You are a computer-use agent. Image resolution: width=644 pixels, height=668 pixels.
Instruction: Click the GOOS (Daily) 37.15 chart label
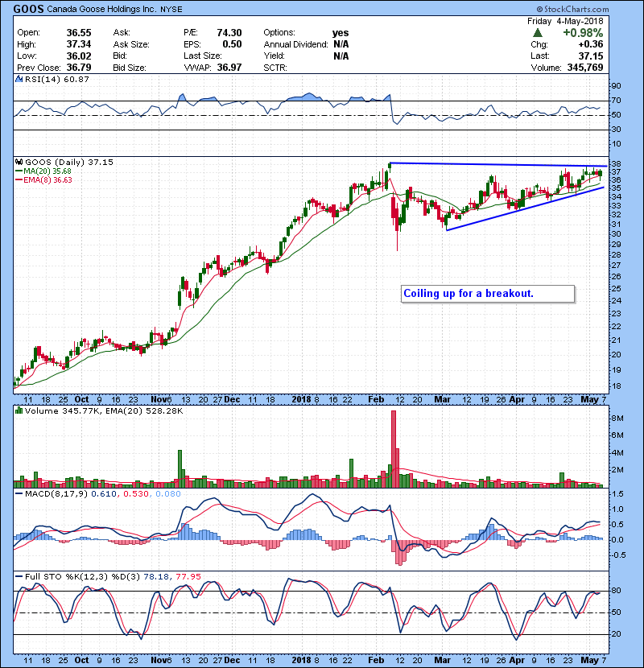tap(69, 162)
